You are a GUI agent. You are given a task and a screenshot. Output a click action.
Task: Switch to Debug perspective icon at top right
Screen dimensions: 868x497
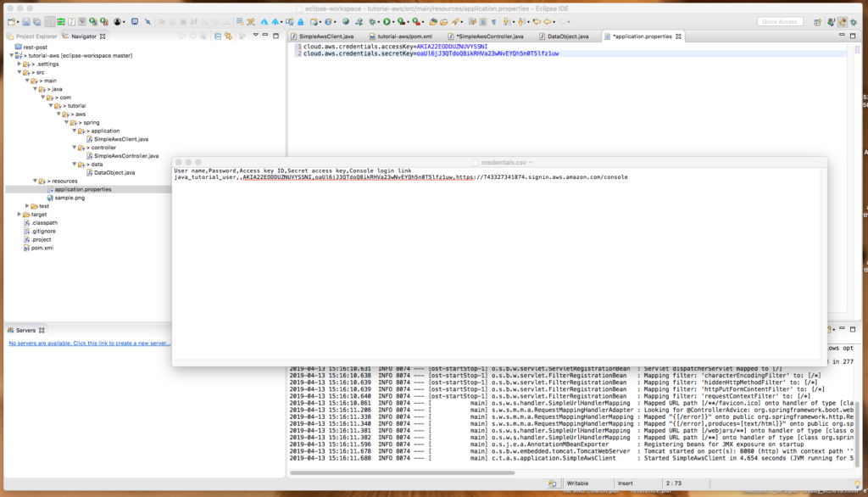854,22
